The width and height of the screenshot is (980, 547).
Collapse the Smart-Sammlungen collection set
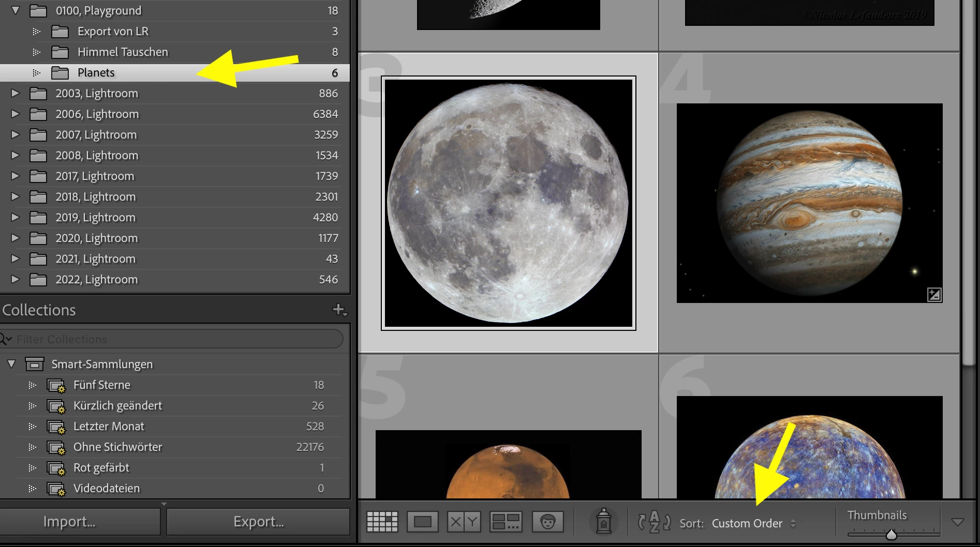click(x=11, y=364)
